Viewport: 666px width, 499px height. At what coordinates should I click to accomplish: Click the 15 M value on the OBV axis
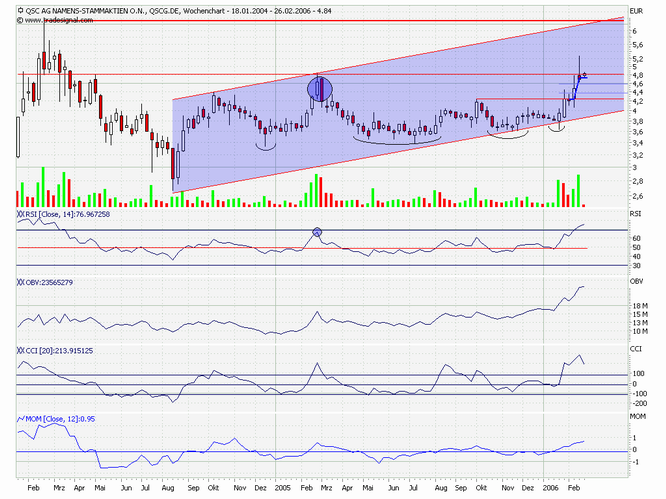click(640, 315)
